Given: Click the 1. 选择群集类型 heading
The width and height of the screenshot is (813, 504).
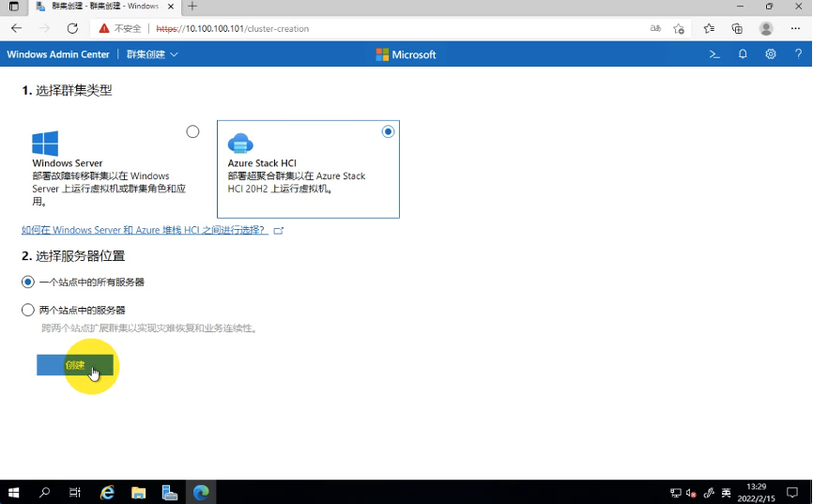Looking at the screenshot, I should [x=67, y=90].
